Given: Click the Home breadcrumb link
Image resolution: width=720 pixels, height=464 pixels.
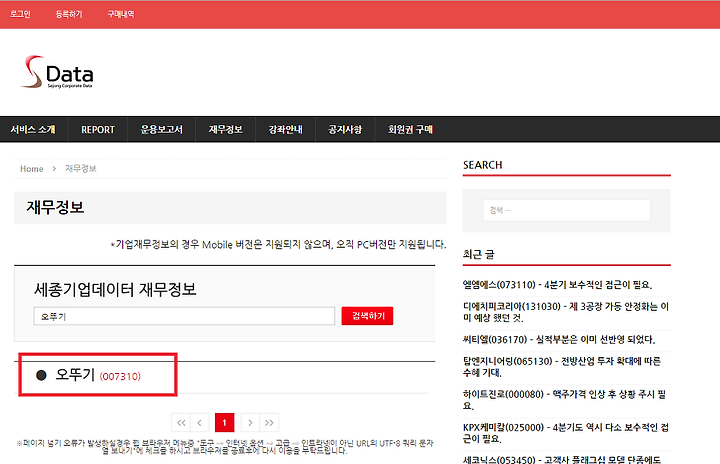Looking at the screenshot, I should point(32,169).
